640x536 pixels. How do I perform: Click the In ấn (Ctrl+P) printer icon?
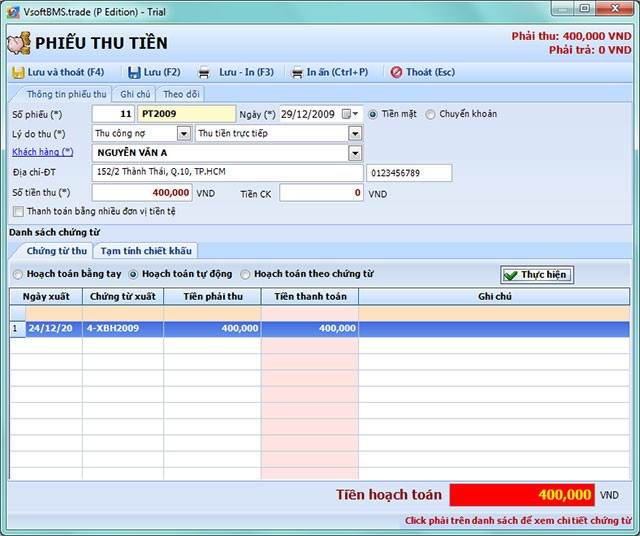(x=297, y=72)
